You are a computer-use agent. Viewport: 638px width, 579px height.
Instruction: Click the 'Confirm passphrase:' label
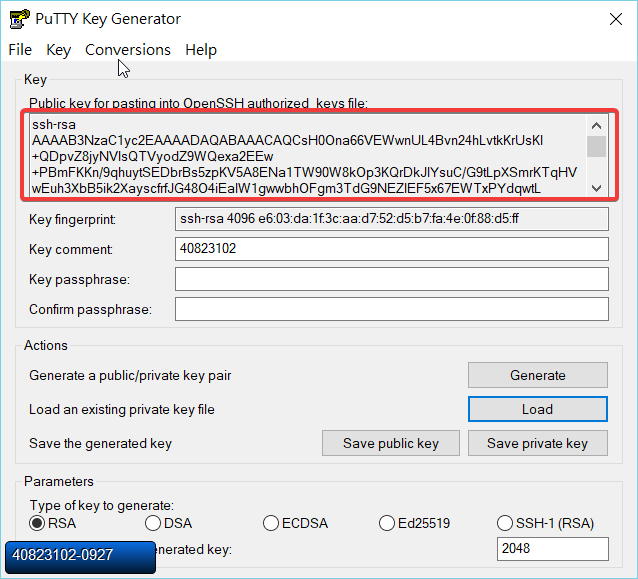(90, 310)
